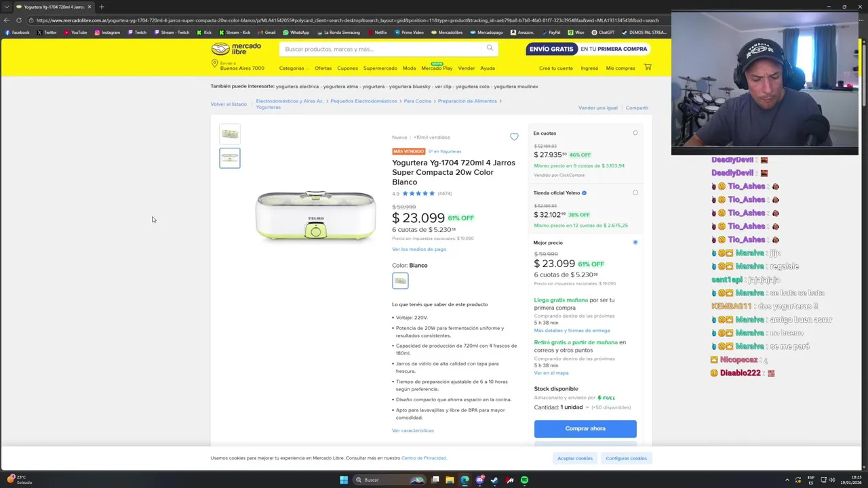Click Aceptar cookies button
This screenshot has height=488, width=868.
pos(574,458)
